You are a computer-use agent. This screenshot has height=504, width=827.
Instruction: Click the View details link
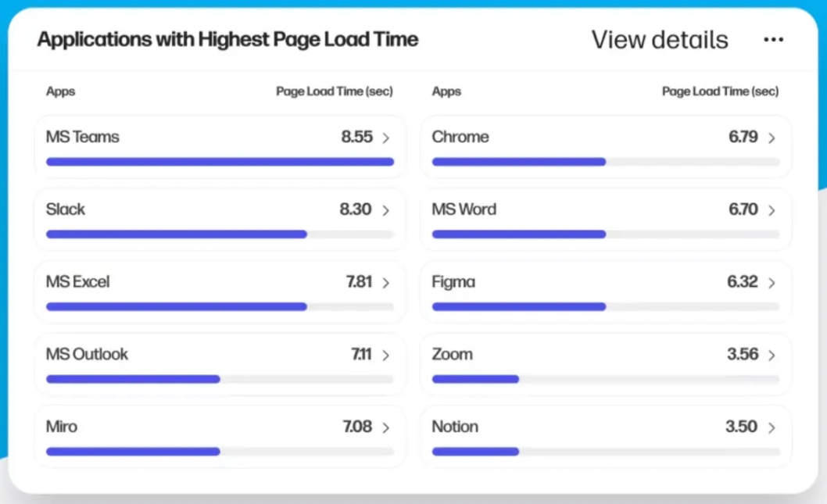click(x=659, y=40)
